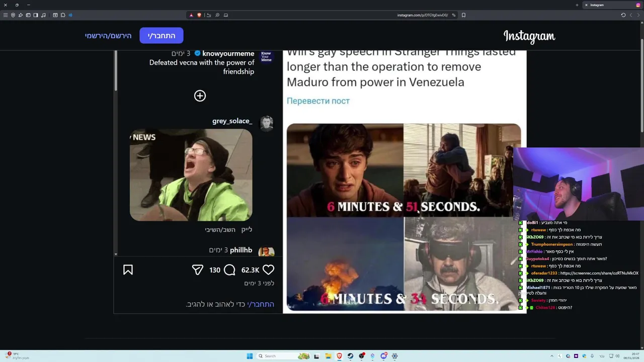
Task: Open grey_solace_ avatar picture
Action: 266,123
